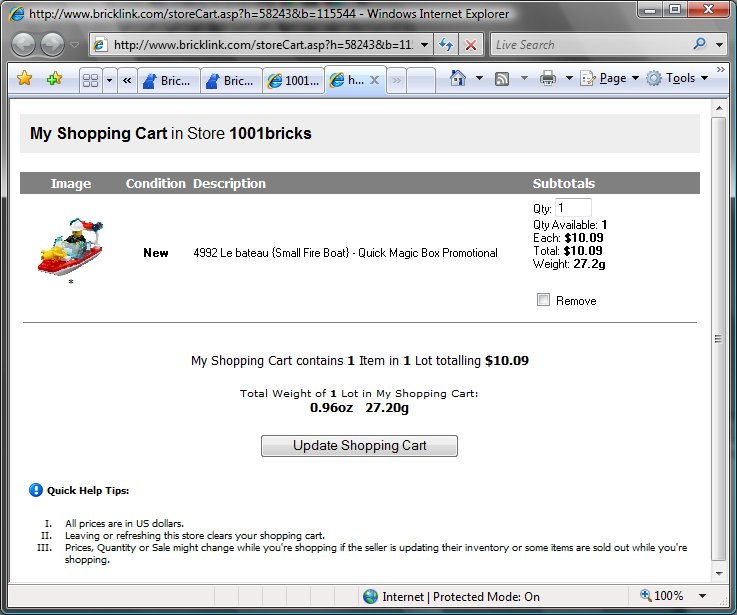This screenshot has height=615, width=737.
Task: Click the vertical scrollbar thumb
Action: pos(719,339)
